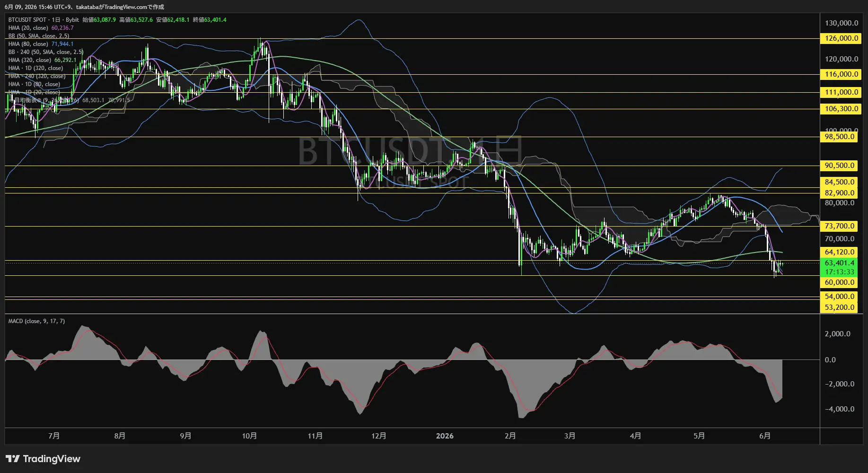
Task: Click the chart creation timestamp header text
Action: [x=84, y=7]
